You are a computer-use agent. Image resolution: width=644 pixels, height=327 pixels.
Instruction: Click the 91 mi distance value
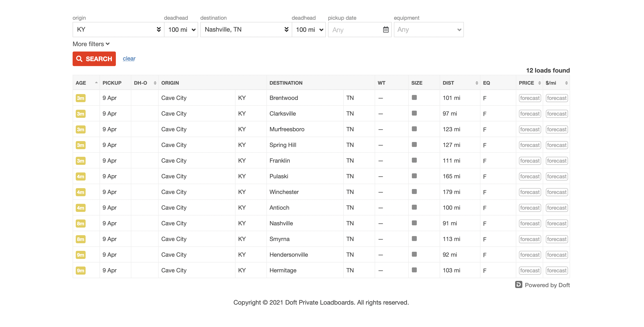(450, 223)
